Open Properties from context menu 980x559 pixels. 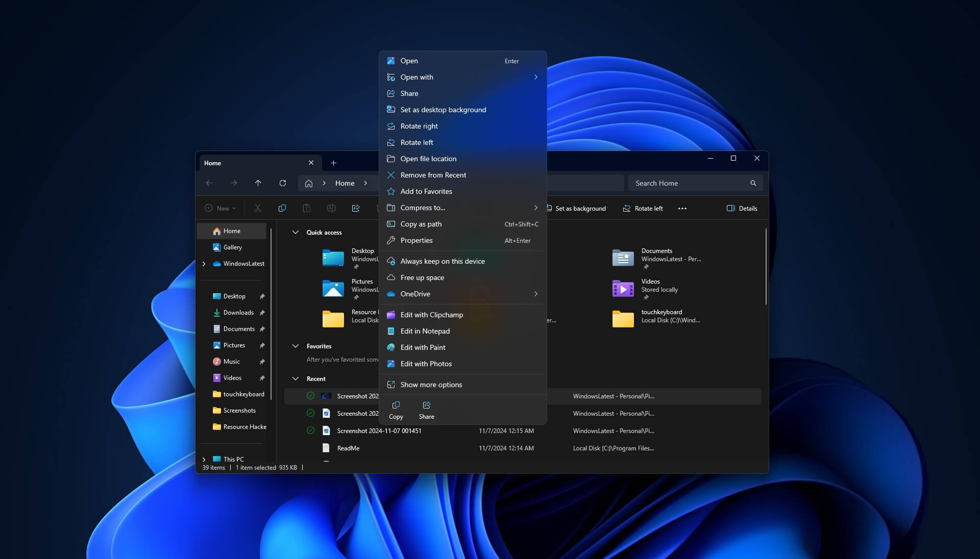463,240
